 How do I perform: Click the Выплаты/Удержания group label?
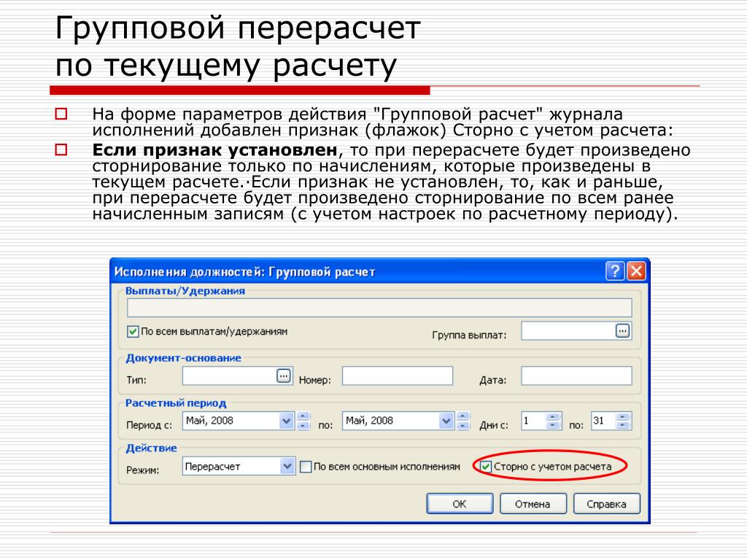pos(185,291)
